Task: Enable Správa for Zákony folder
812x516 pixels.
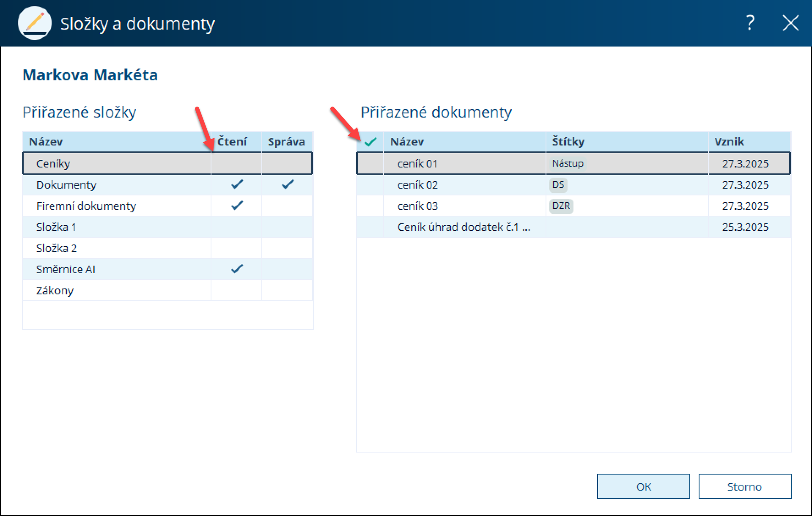Action: (x=287, y=291)
